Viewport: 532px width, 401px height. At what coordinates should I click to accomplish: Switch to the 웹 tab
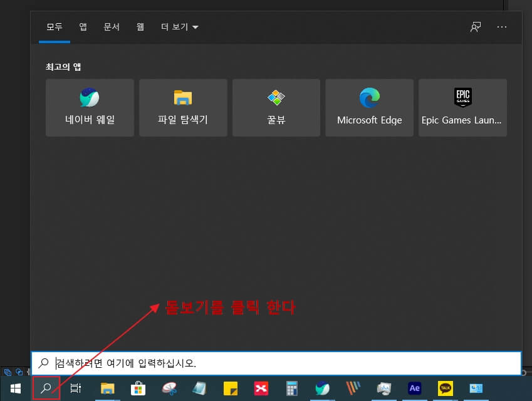[x=140, y=27]
